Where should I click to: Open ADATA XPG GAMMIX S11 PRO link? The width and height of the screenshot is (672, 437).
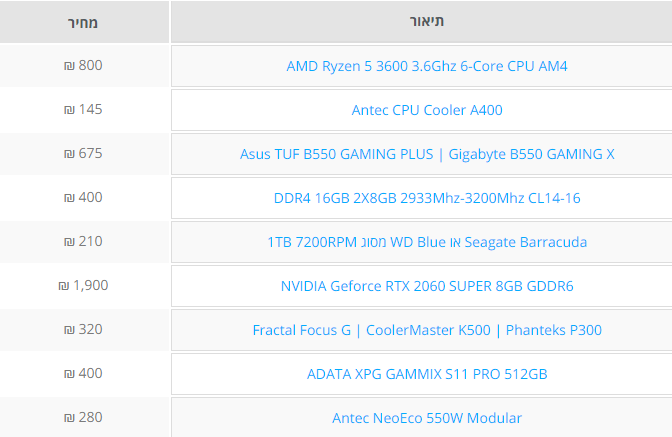(427, 374)
